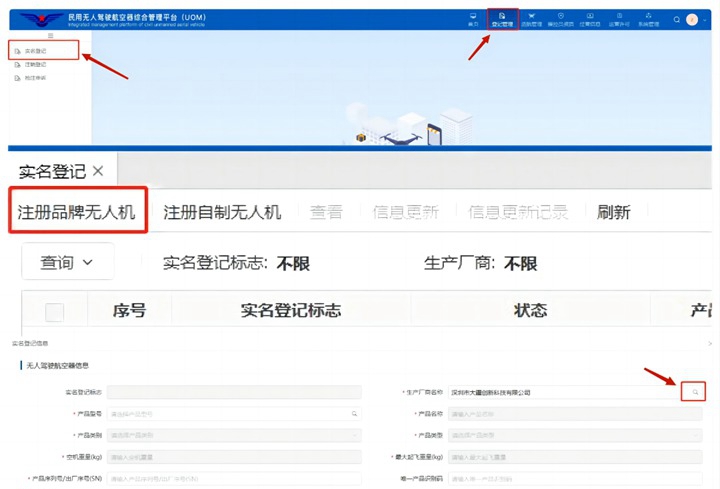Open 系统管理 from the top navigation bar
Screen dimensions: 720x489
click(x=649, y=18)
